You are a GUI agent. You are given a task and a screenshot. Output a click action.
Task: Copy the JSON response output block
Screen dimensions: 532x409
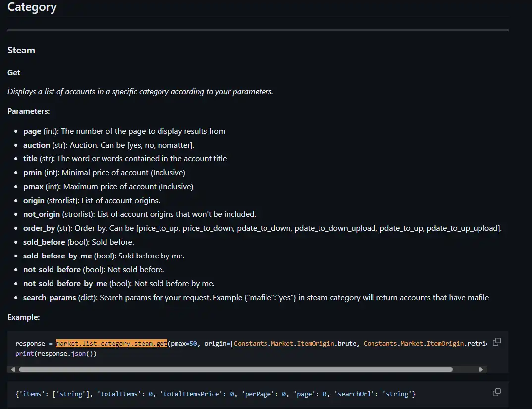[497, 392]
